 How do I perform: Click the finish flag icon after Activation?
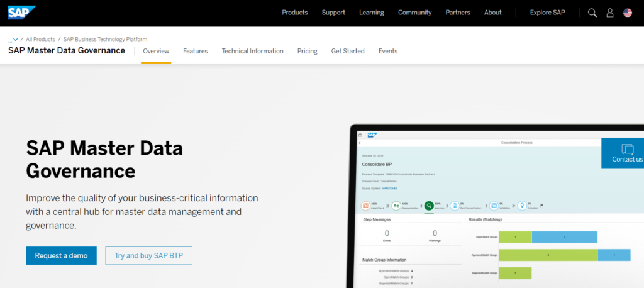coord(541,205)
